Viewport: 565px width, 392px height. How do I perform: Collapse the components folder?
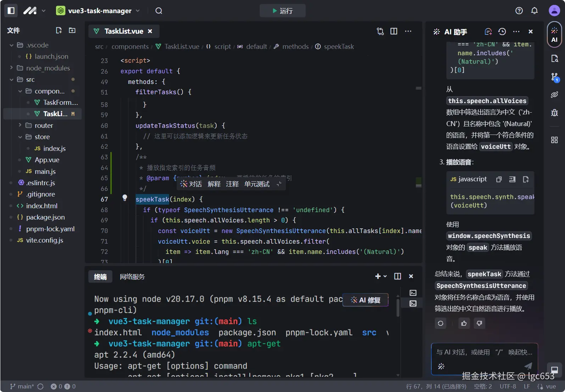pyautogui.click(x=20, y=91)
